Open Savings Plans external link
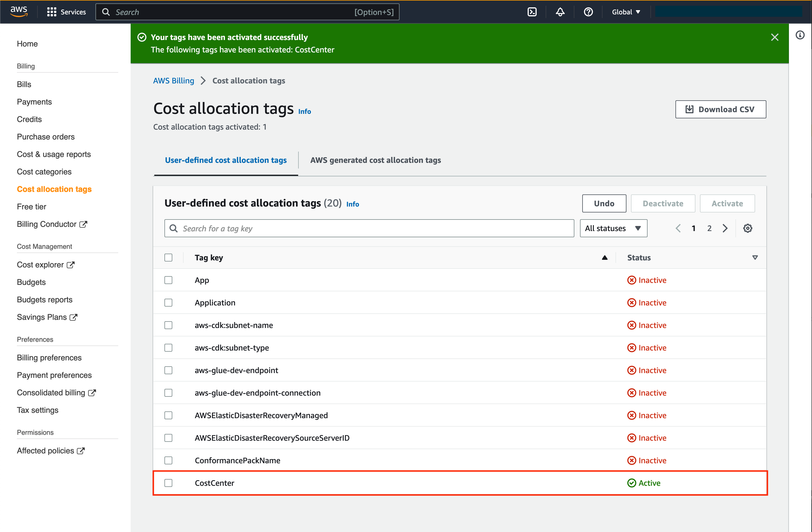This screenshot has width=812, height=532. click(x=74, y=317)
